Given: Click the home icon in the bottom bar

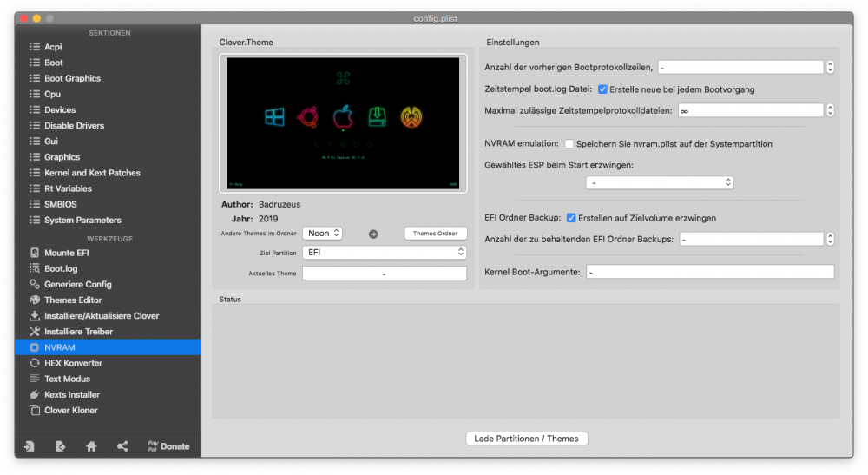Looking at the screenshot, I should coord(91,446).
